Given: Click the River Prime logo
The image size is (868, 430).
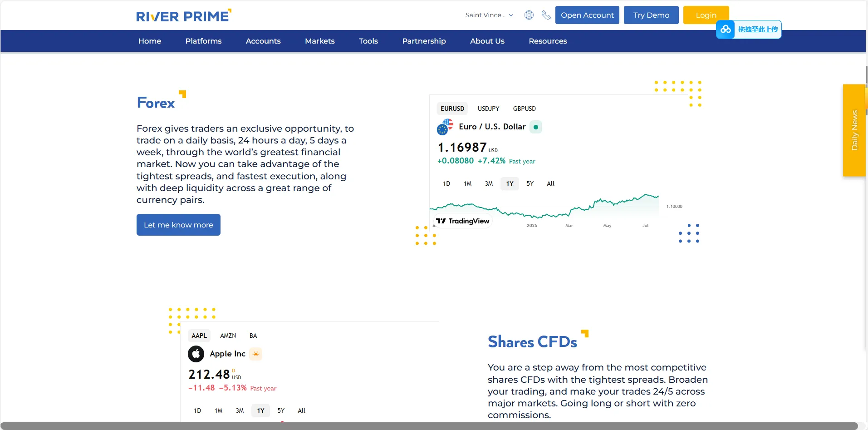Looking at the screenshot, I should tap(184, 16).
